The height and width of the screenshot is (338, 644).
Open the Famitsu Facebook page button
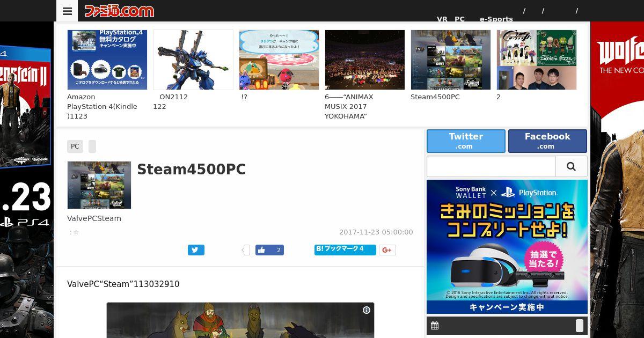point(547,141)
